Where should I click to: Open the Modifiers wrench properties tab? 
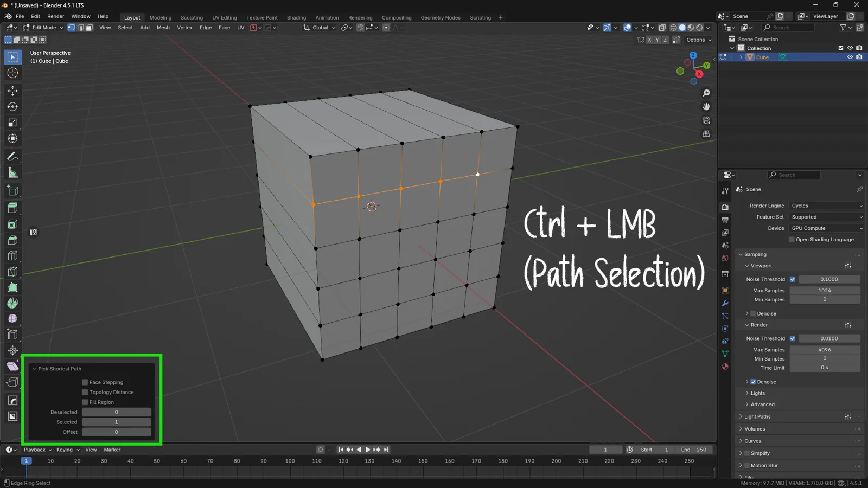(725, 303)
